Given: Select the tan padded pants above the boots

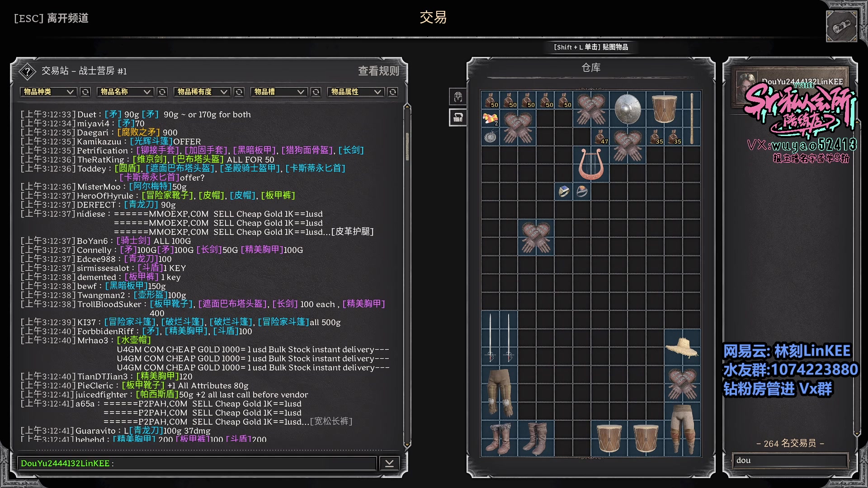Looking at the screenshot, I should [x=499, y=393].
